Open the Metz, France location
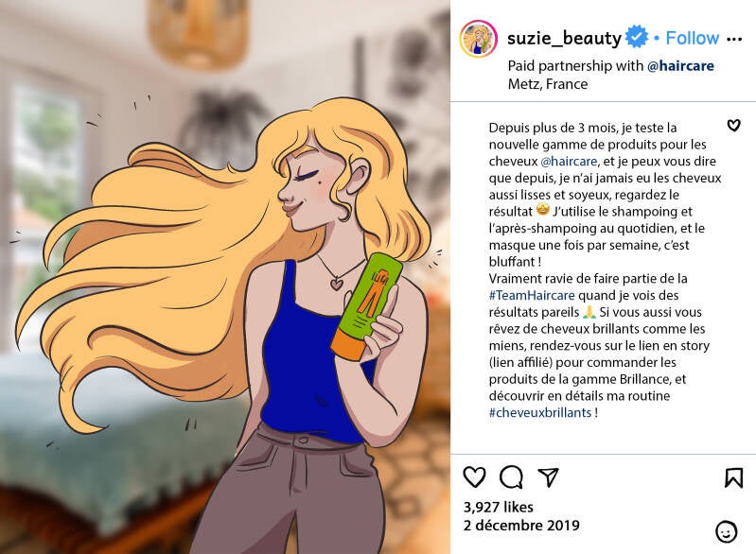 pyautogui.click(x=548, y=84)
